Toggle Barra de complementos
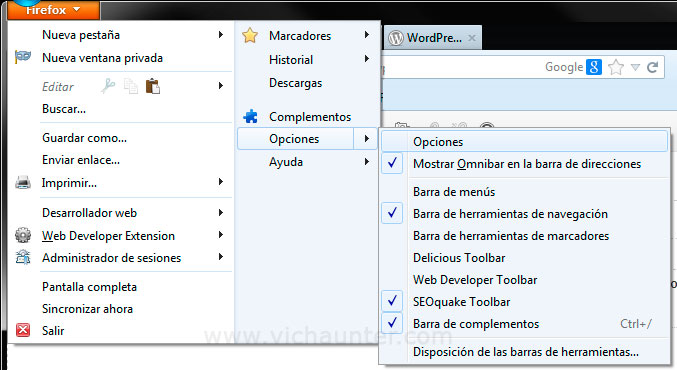Viewport: 677px width, 370px height. 476,324
